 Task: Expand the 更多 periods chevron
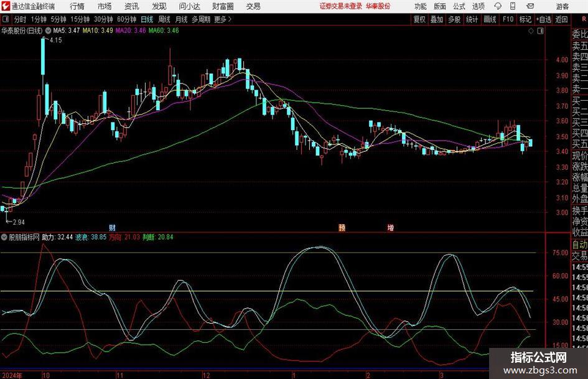[223, 19]
